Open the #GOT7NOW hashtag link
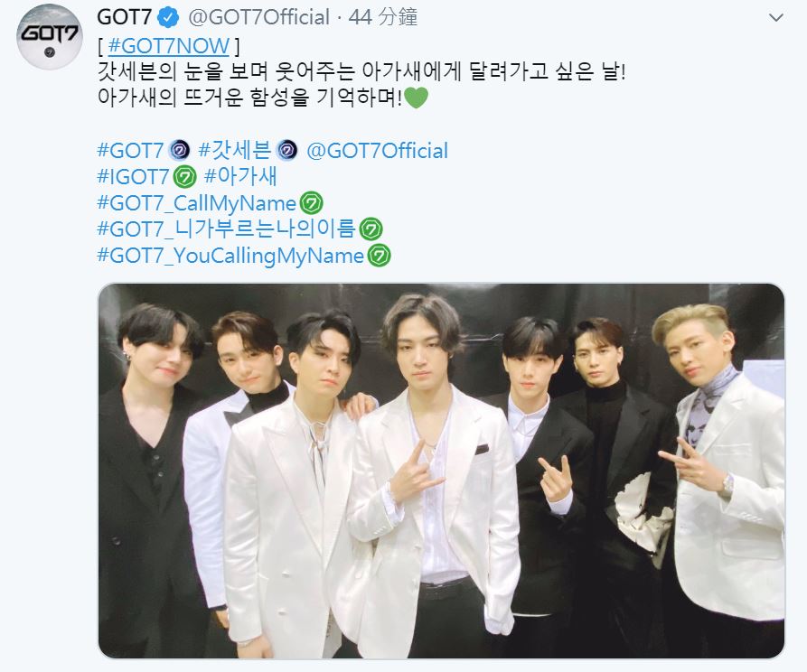This screenshot has height=672, width=807. [x=169, y=46]
